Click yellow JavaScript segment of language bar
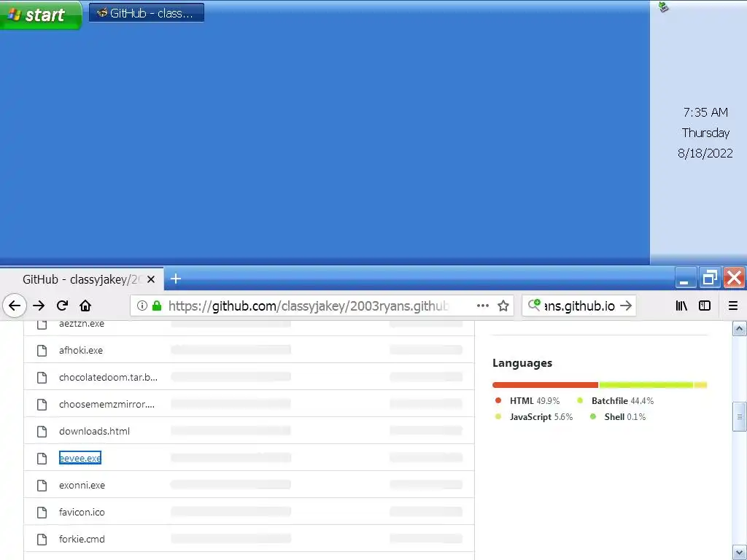The image size is (747, 560). 700,385
